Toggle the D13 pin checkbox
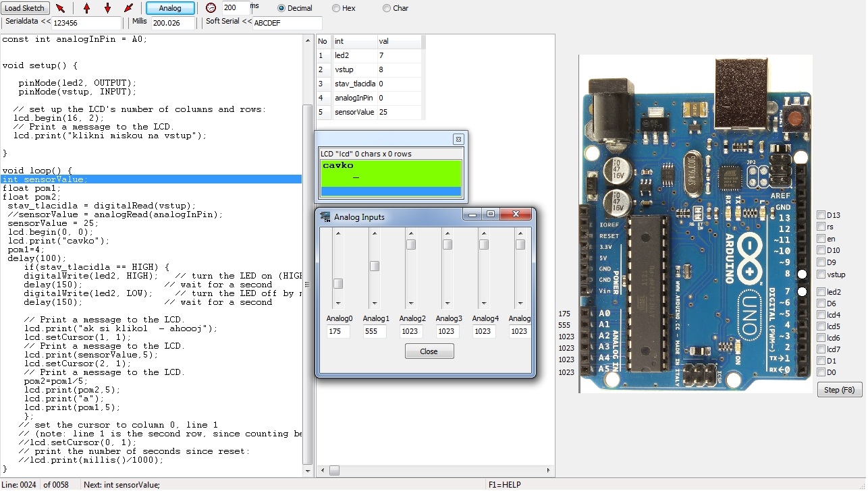868x491 pixels. [x=821, y=215]
